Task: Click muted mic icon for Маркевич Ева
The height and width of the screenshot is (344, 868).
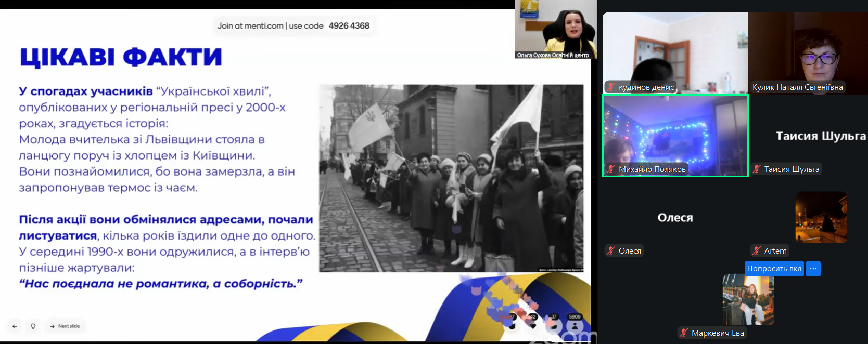Action: pyautogui.click(x=684, y=333)
